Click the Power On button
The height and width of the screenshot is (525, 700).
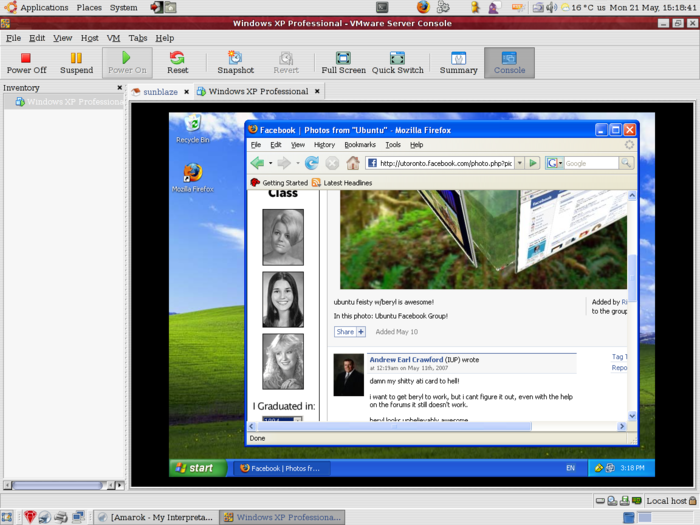127,63
